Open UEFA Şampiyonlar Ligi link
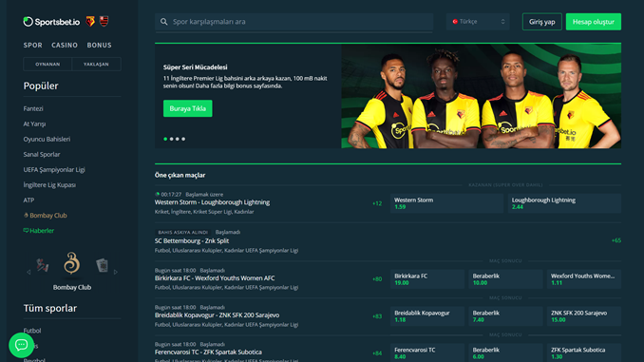This screenshot has width=644, height=362. (54, 169)
